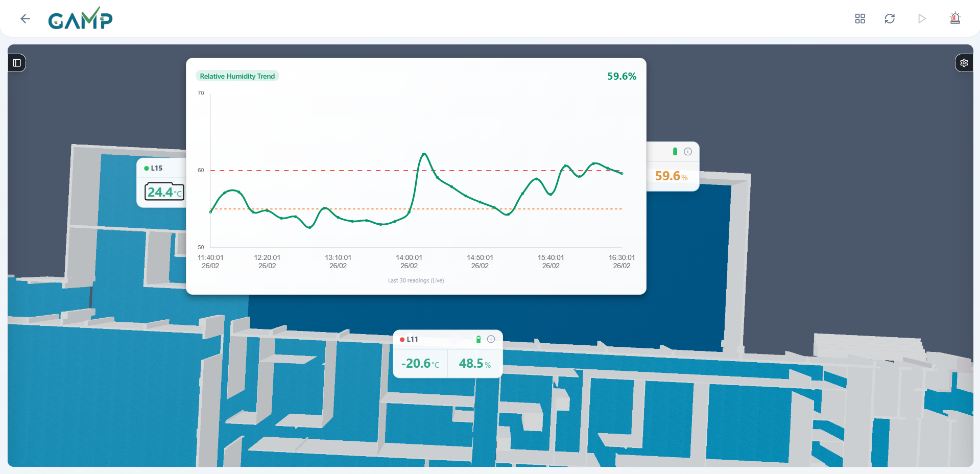Open info icon on L11 sensor card
This screenshot has width=980, height=474.
[x=491, y=339]
